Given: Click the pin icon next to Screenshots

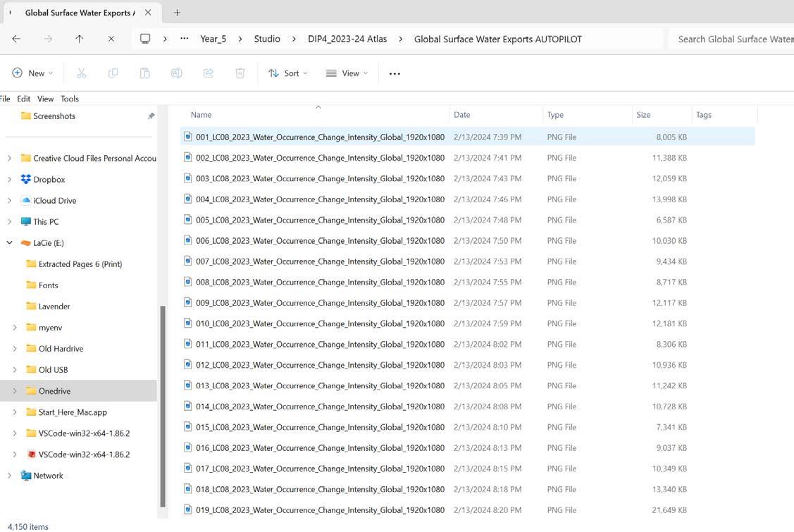Looking at the screenshot, I should pyautogui.click(x=151, y=116).
